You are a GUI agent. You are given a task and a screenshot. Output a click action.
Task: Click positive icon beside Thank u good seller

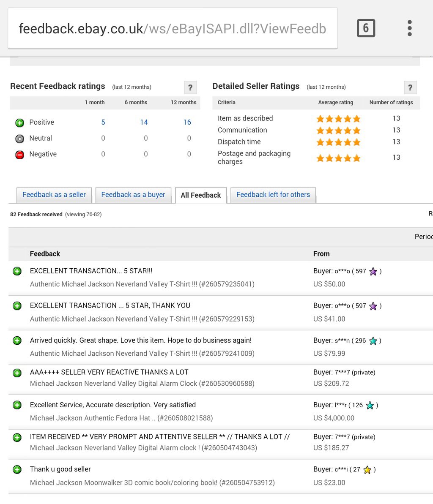pyautogui.click(x=17, y=470)
